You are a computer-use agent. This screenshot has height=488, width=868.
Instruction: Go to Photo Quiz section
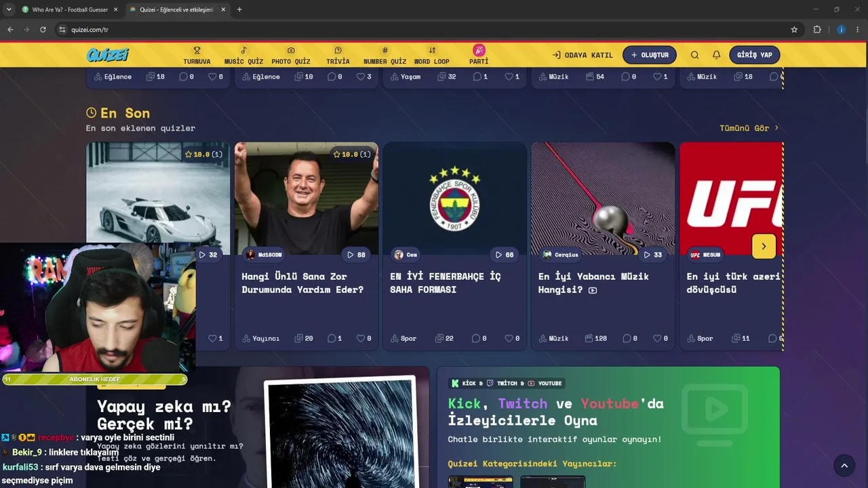(291, 56)
